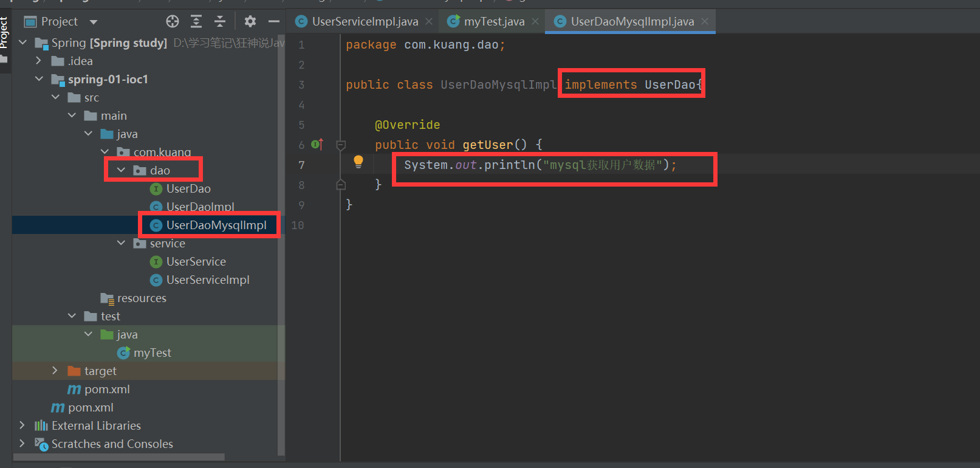Select the root-level pom.xml file
Viewport: 980px width, 468px height.
[x=91, y=407]
